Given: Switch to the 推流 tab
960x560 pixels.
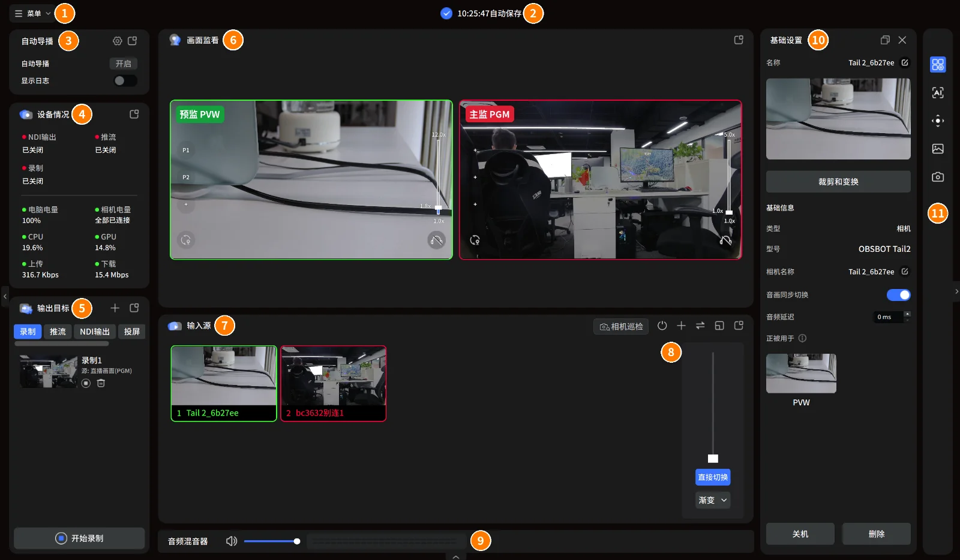Looking at the screenshot, I should click(x=58, y=332).
